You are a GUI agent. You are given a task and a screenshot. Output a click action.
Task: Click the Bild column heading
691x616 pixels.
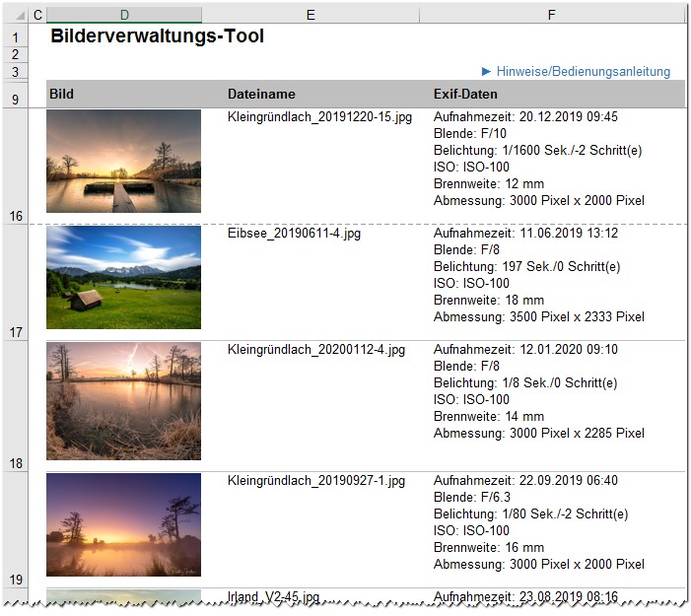(x=61, y=94)
